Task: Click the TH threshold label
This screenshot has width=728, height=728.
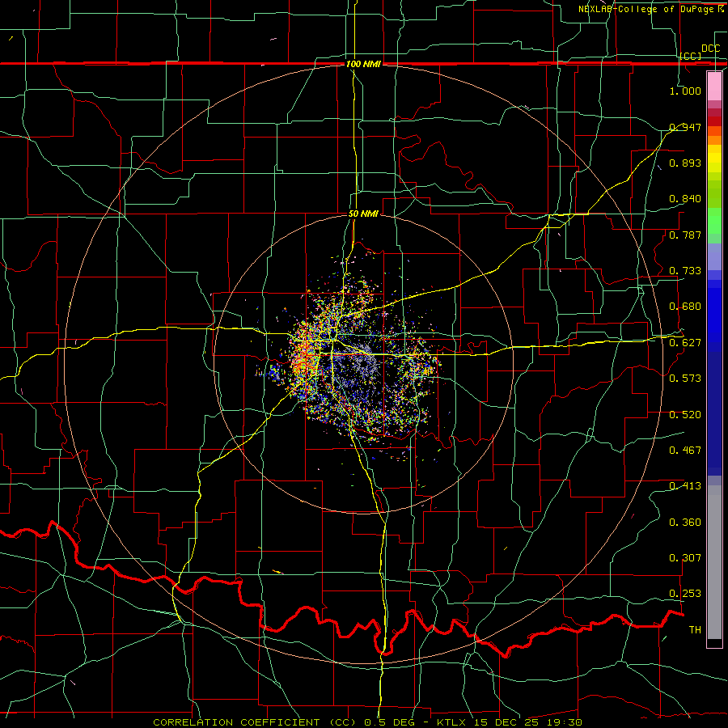Action: click(x=695, y=629)
